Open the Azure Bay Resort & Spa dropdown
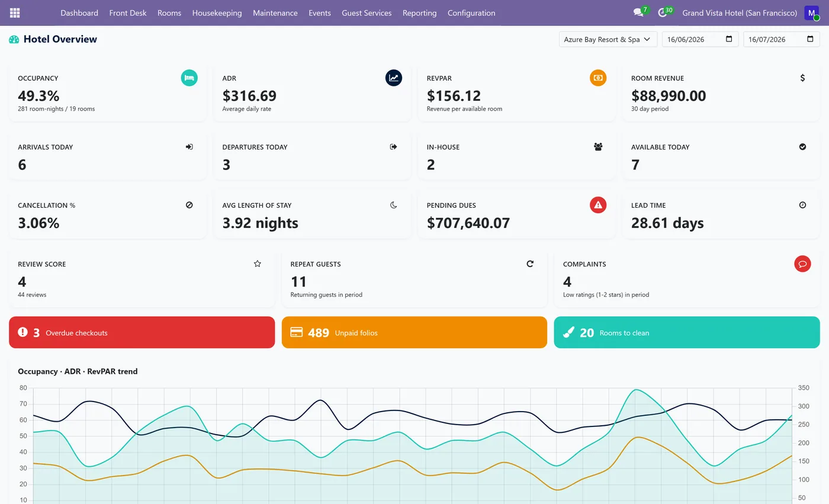 (x=608, y=39)
